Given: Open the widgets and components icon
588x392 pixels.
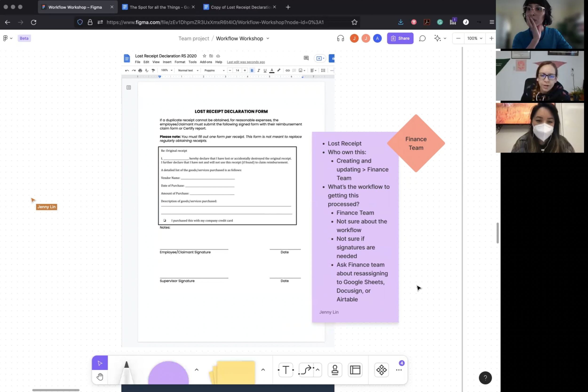Looking at the screenshot, I should pyautogui.click(x=381, y=370).
